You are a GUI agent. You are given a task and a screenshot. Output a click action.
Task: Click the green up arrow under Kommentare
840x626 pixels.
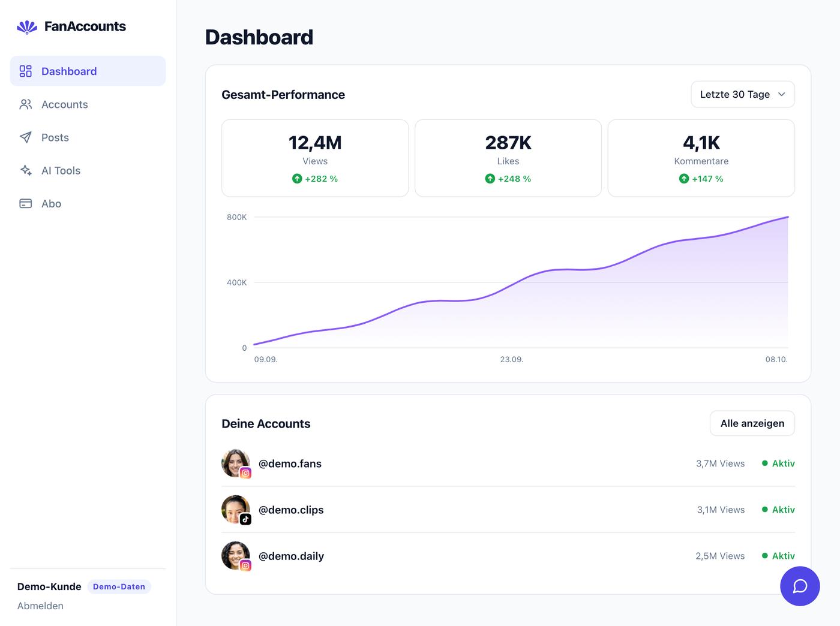click(684, 179)
